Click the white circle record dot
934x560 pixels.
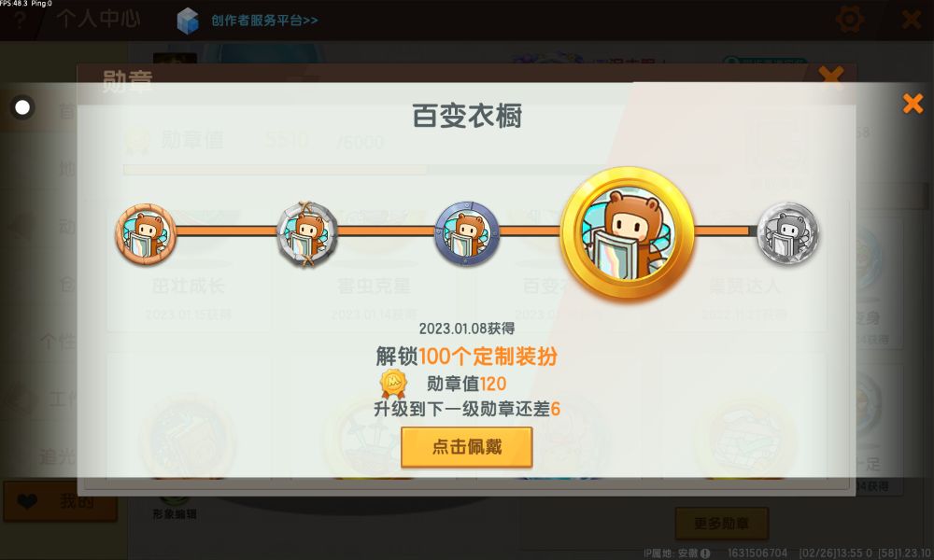(x=22, y=107)
